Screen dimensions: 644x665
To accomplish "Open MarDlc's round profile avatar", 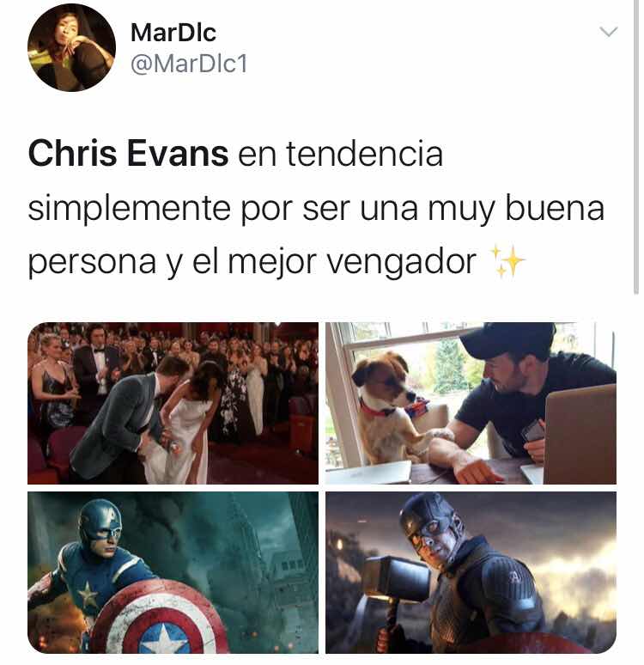I will [x=71, y=47].
